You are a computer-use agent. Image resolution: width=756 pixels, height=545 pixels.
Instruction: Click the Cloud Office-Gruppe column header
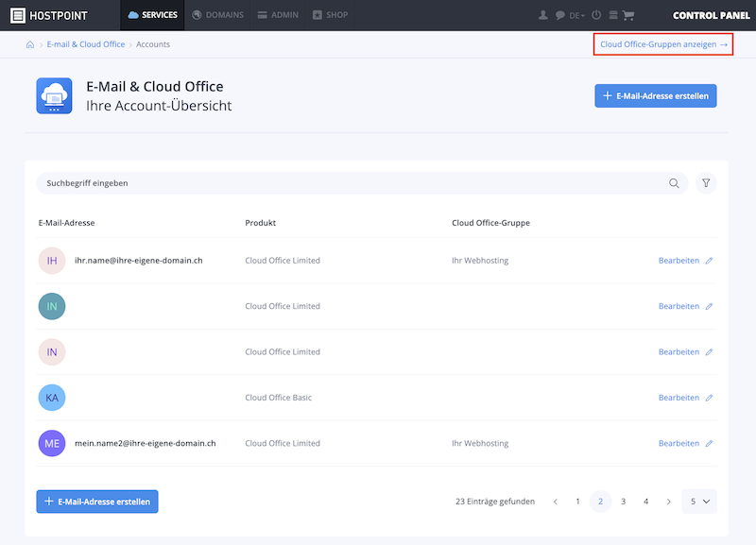coord(490,223)
